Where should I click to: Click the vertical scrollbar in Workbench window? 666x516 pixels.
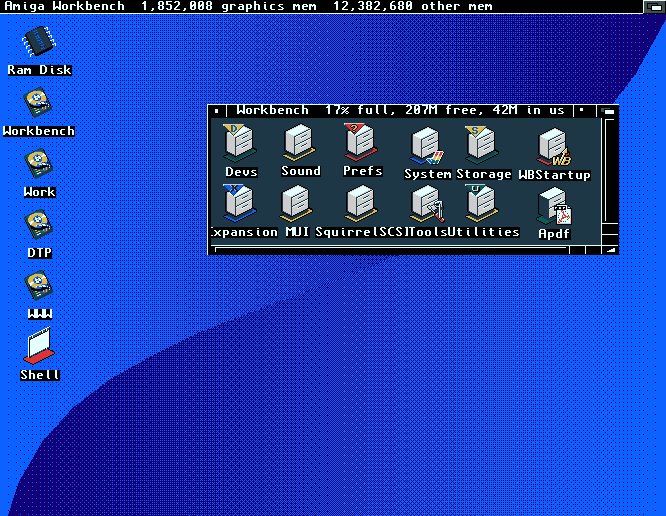[610, 171]
